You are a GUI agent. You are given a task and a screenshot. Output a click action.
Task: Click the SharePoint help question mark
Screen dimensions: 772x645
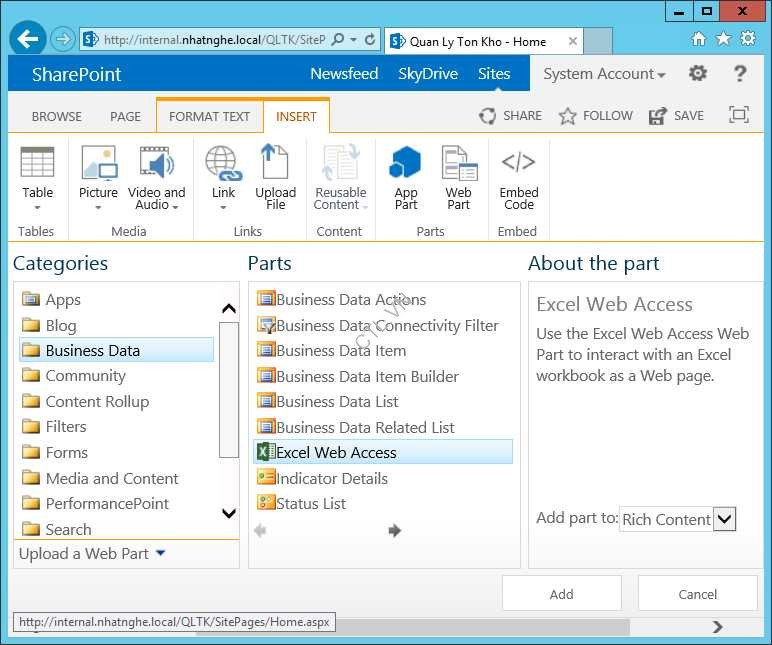740,74
